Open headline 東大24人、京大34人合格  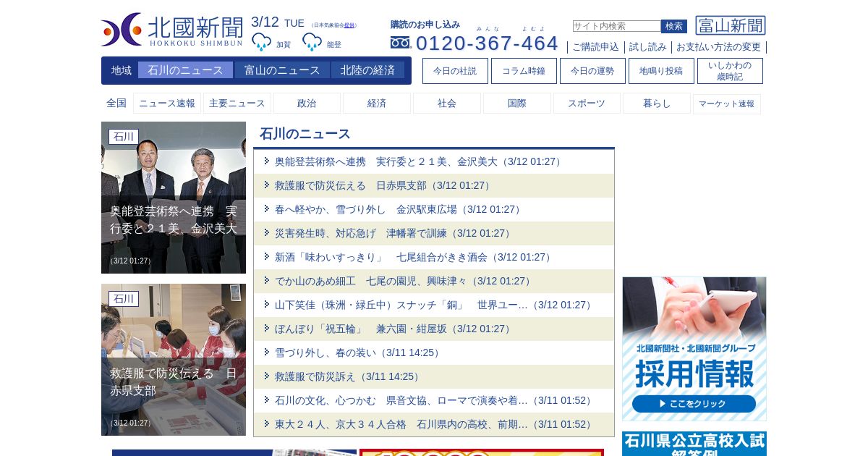pyautogui.click(x=434, y=424)
